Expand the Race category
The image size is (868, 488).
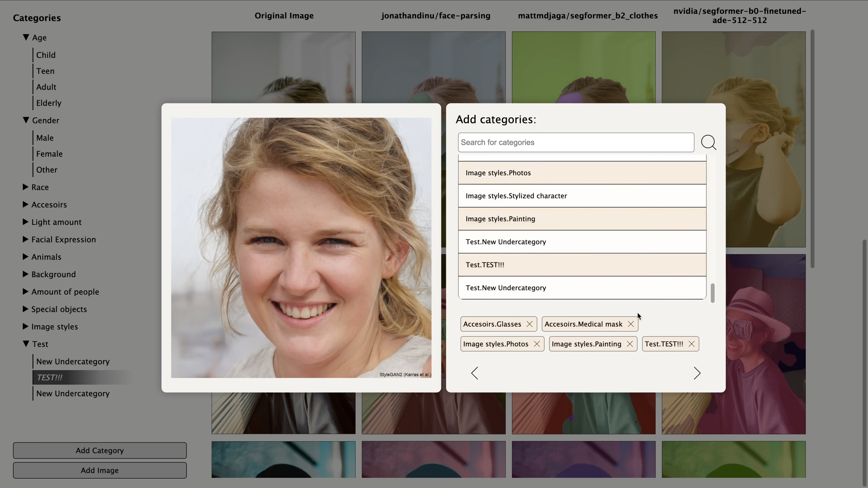pos(25,187)
